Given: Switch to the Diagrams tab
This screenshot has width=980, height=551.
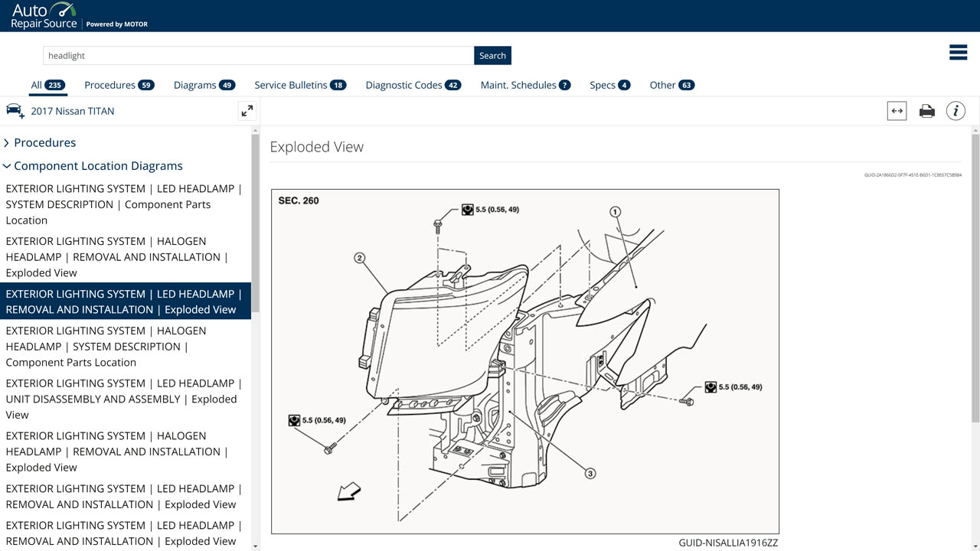Looking at the screenshot, I should point(204,85).
